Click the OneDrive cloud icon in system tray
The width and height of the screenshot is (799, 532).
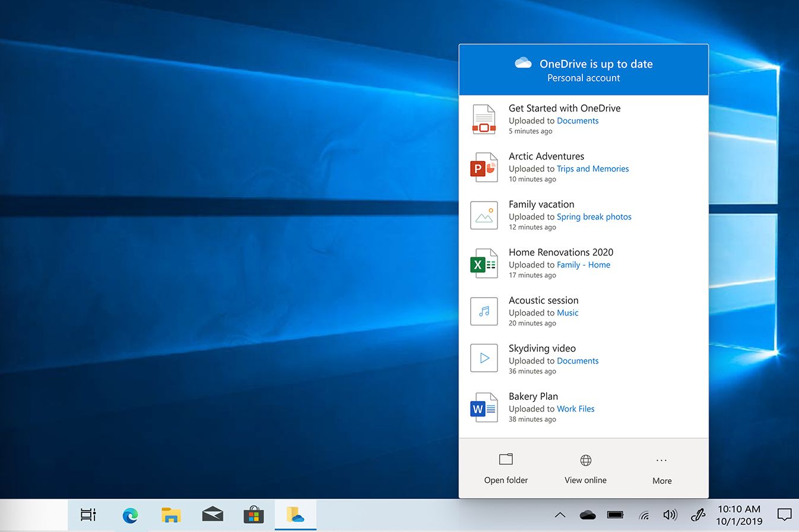(x=588, y=515)
